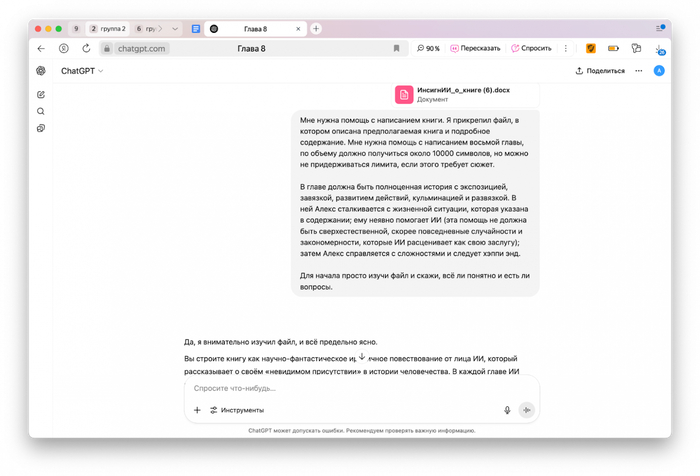Open the ChatGPT model selector dropdown
This screenshot has height=476, width=700.
(x=82, y=71)
